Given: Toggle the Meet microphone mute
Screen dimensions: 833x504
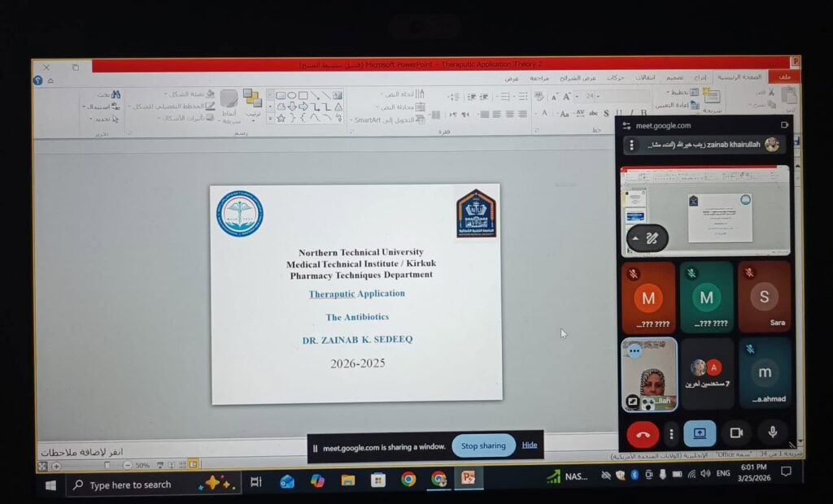Looking at the screenshot, I should click(773, 432).
